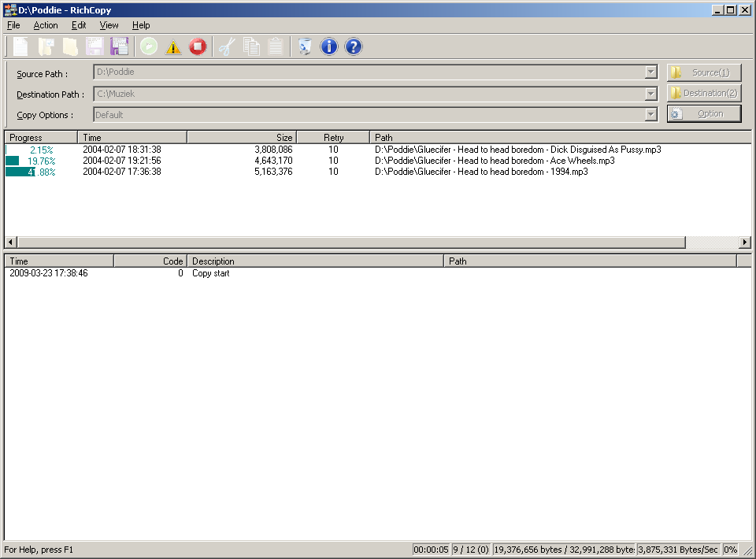Viewport: 756px width, 559px height.
Task: Click the log pane Path column header
Action: tap(590, 261)
